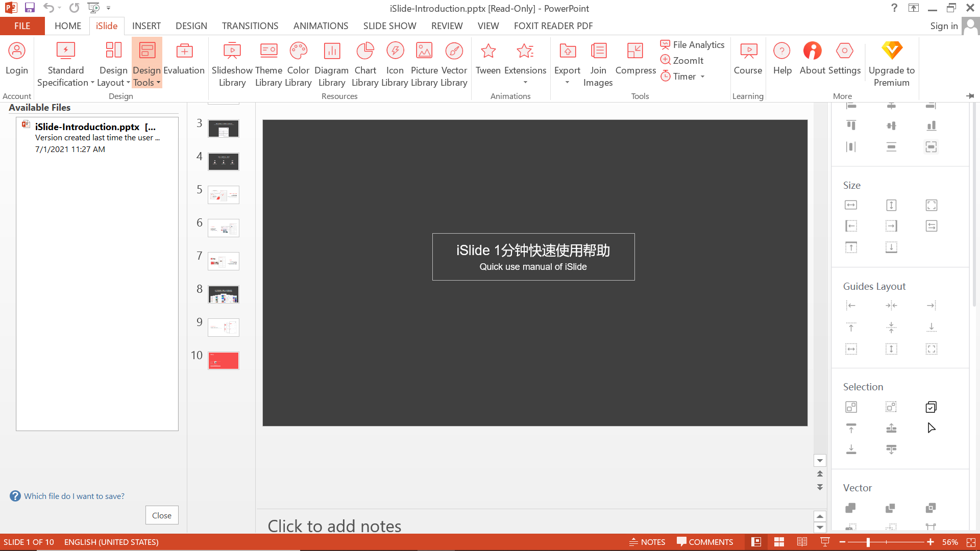Open the Theme Library
Screen dimensions: 980x551
pyautogui.click(x=268, y=64)
